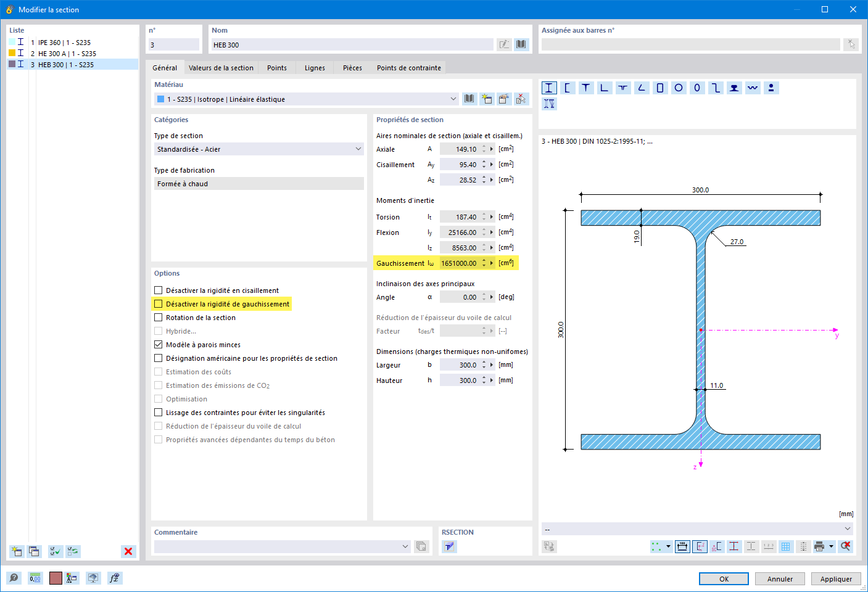Open Points de contrainte tab
The width and height of the screenshot is (868, 592).
409,68
